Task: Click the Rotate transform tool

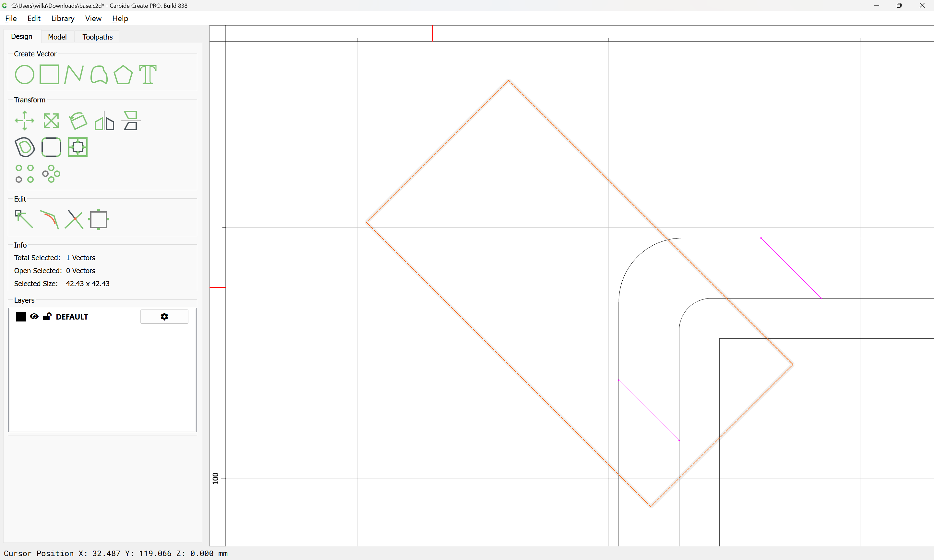Action: [x=78, y=121]
